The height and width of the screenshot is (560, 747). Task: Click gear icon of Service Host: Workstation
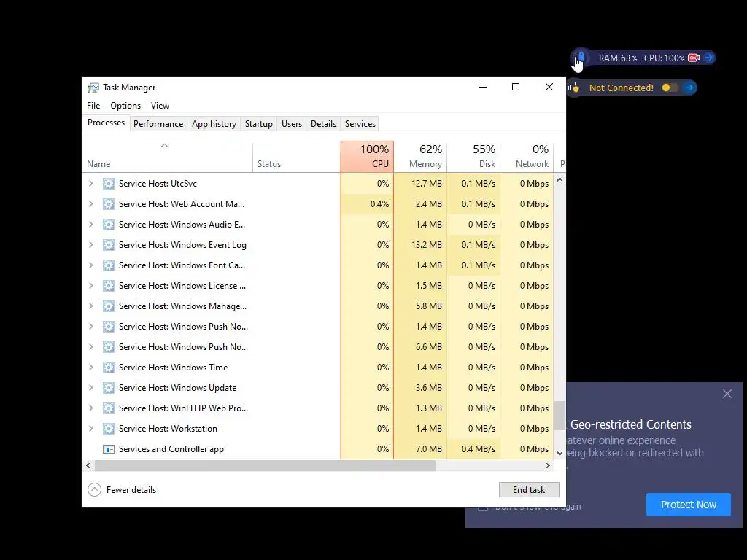[109, 429]
